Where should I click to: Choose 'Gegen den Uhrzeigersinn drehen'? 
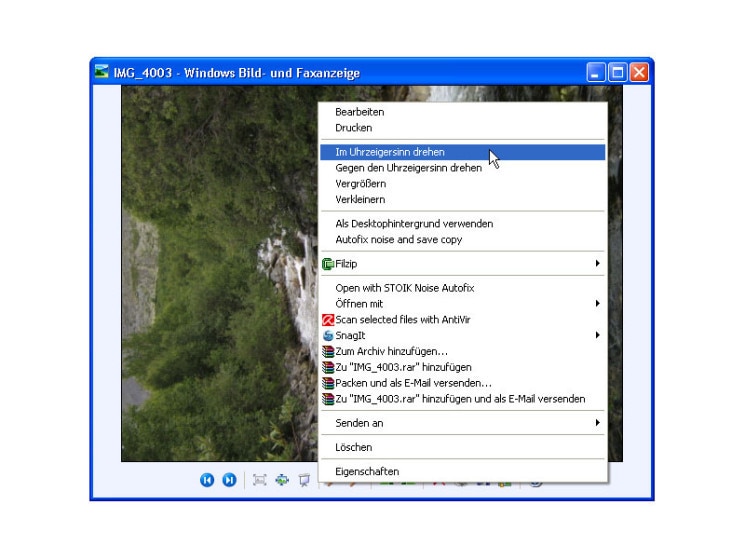[408, 168]
